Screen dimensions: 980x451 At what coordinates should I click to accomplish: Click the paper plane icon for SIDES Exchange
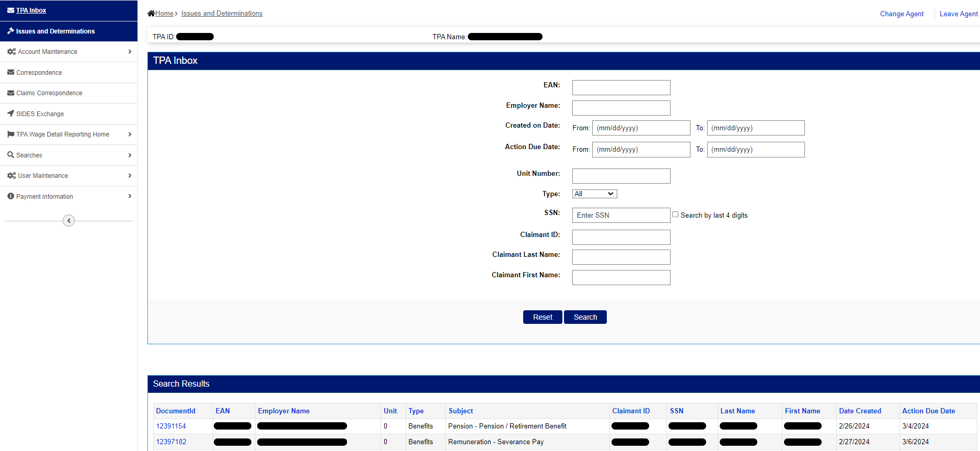[x=10, y=114]
